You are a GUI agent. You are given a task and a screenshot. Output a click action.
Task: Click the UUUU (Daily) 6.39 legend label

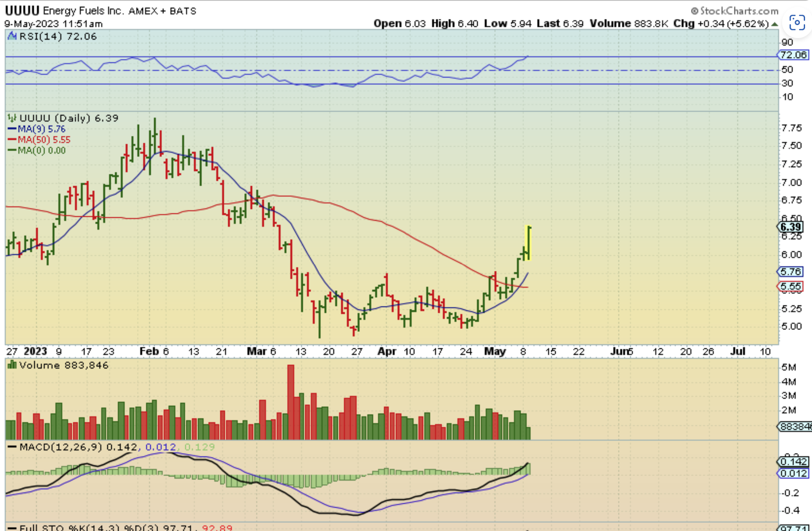[x=69, y=118]
